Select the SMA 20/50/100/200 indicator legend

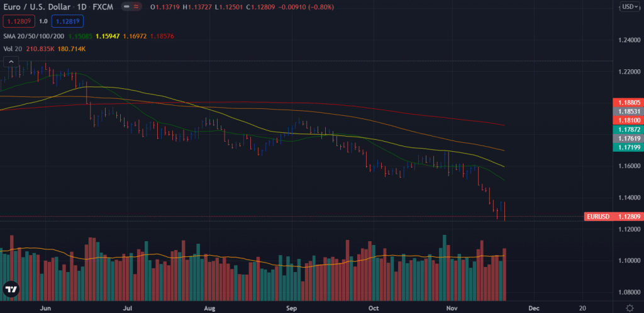pos(34,36)
